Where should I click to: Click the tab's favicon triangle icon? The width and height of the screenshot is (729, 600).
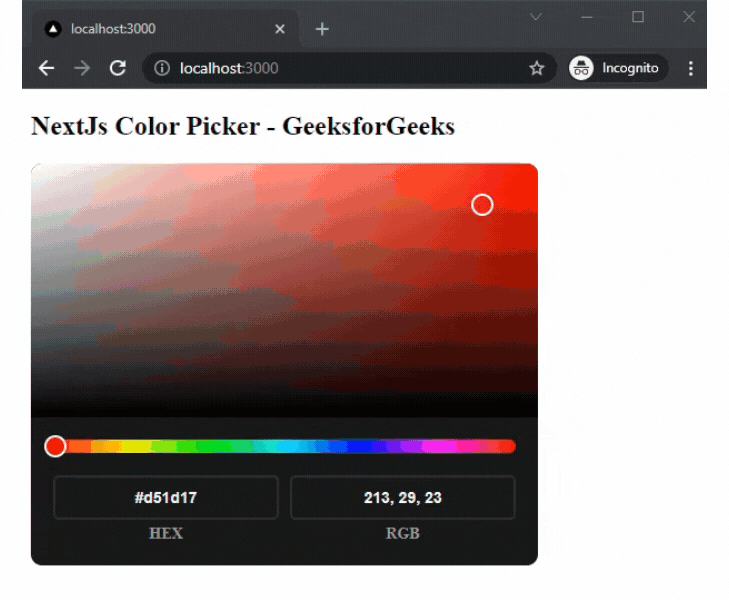click(53, 29)
